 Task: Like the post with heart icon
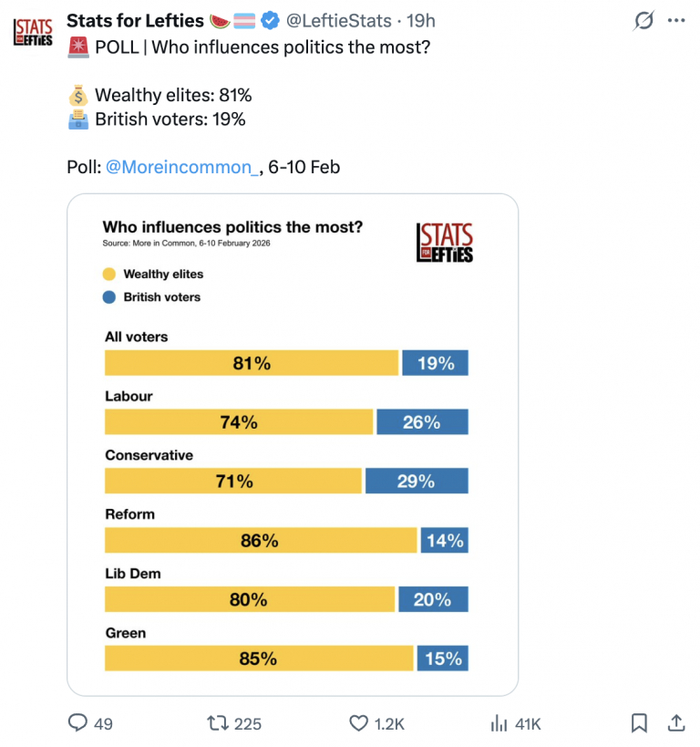click(x=359, y=723)
